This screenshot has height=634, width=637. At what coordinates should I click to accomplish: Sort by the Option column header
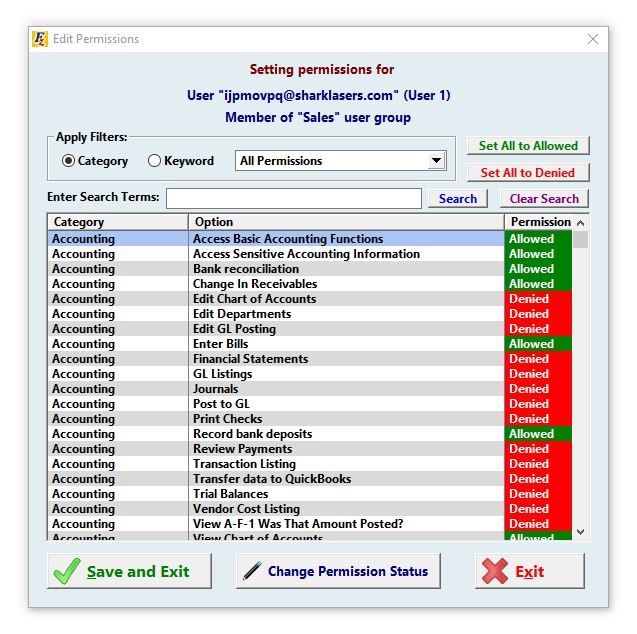(347, 222)
